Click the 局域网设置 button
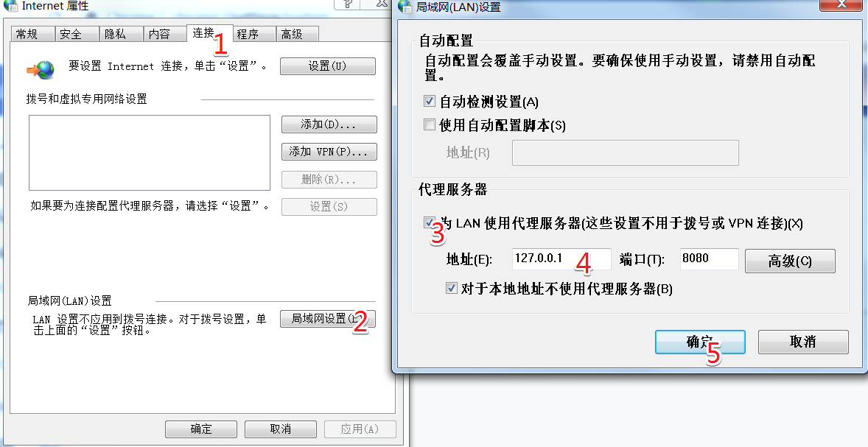The width and height of the screenshot is (868, 447). [328, 319]
